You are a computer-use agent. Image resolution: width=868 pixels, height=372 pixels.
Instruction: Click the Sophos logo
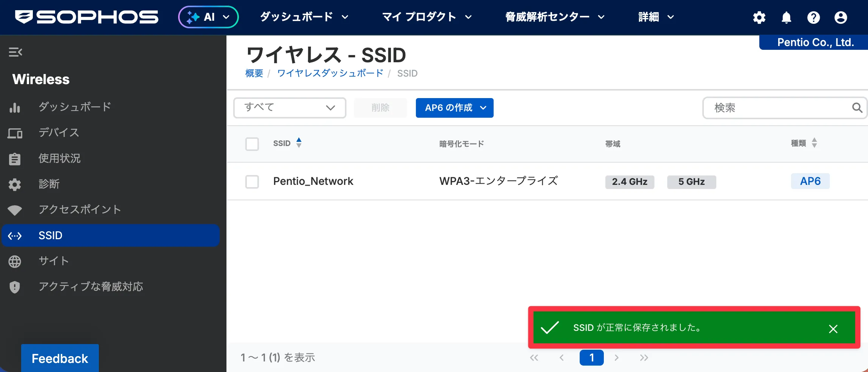[87, 17]
